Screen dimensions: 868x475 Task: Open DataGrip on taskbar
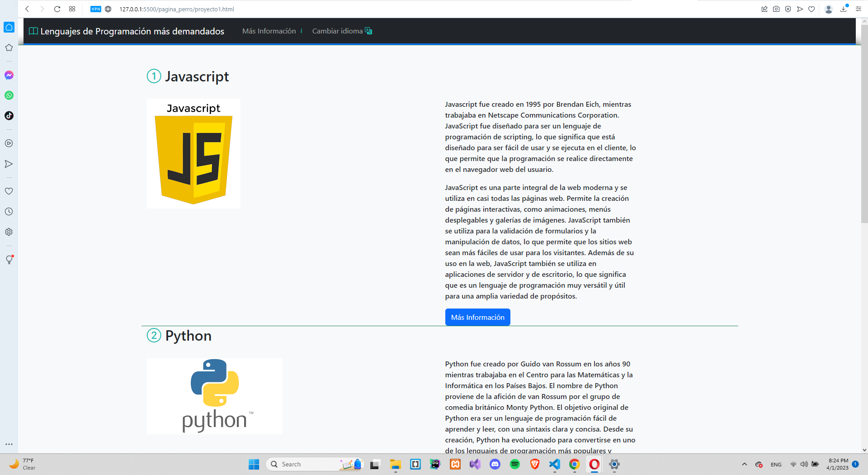click(x=435, y=464)
